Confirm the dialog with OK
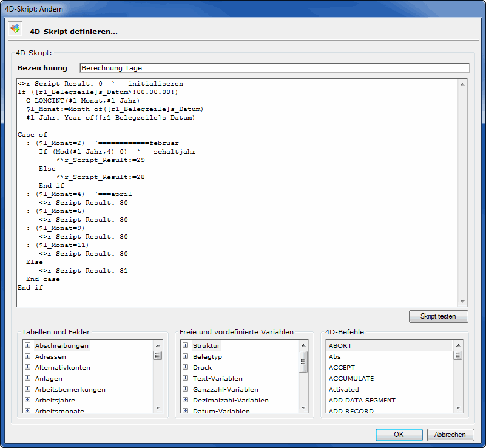This screenshot has height=448, width=486. click(x=398, y=435)
